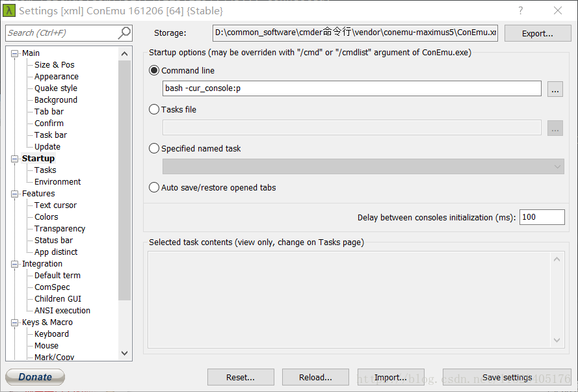The height and width of the screenshot is (392, 578).
Task: Select the Command line radio button
Action: point(154,70)
